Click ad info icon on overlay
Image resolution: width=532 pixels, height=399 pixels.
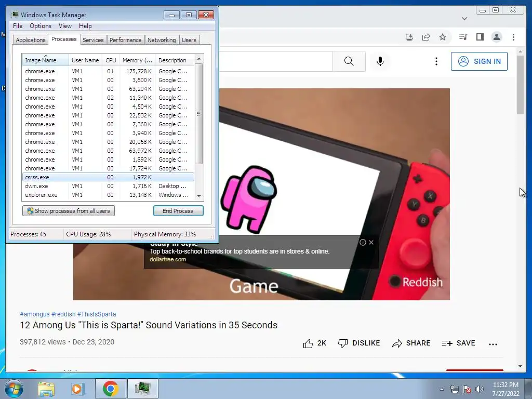(363, 242)
